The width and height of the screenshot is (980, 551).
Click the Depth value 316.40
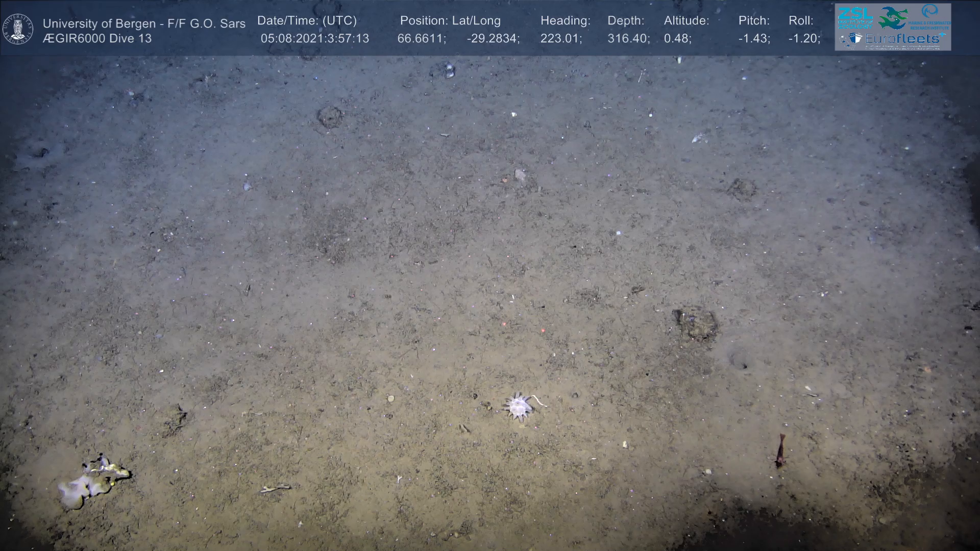[x=628, y=39]
